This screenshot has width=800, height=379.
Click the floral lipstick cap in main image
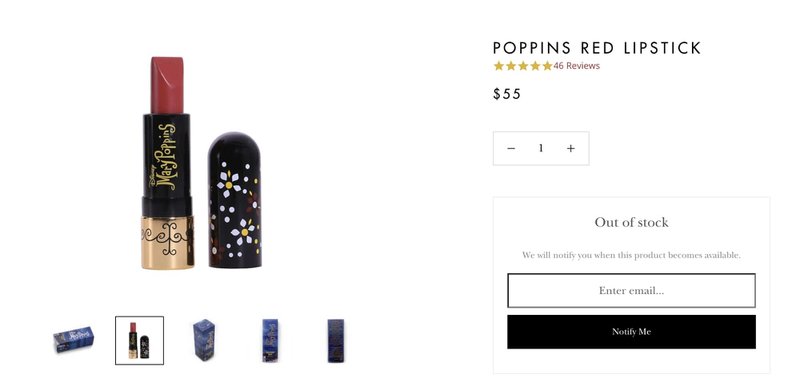tap(235, 200)
